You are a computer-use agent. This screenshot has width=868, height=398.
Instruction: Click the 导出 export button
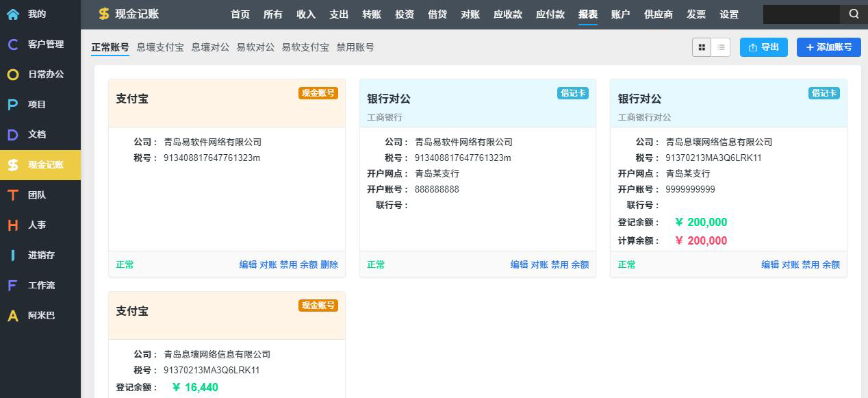pyautogui.click(x=763, y=47)
